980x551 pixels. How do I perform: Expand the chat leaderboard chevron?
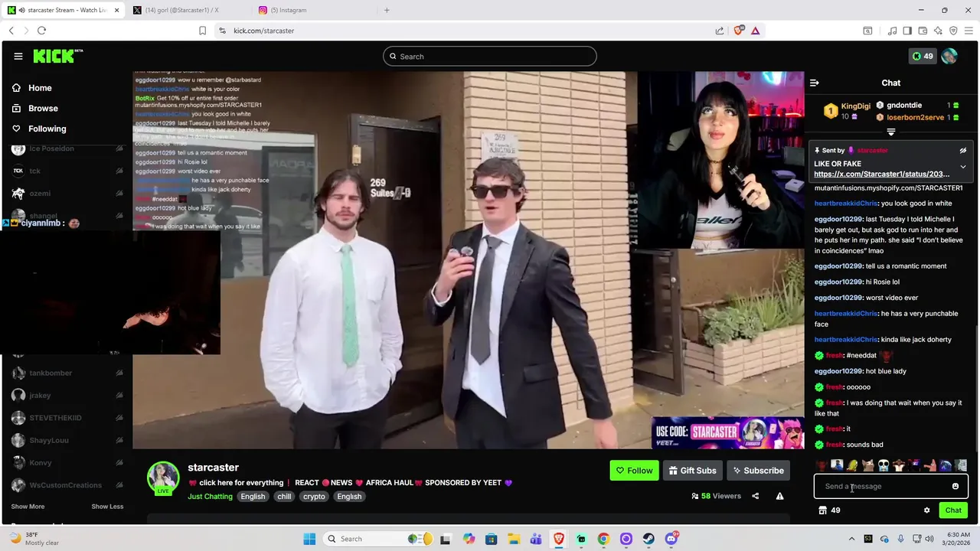point(891,132)
